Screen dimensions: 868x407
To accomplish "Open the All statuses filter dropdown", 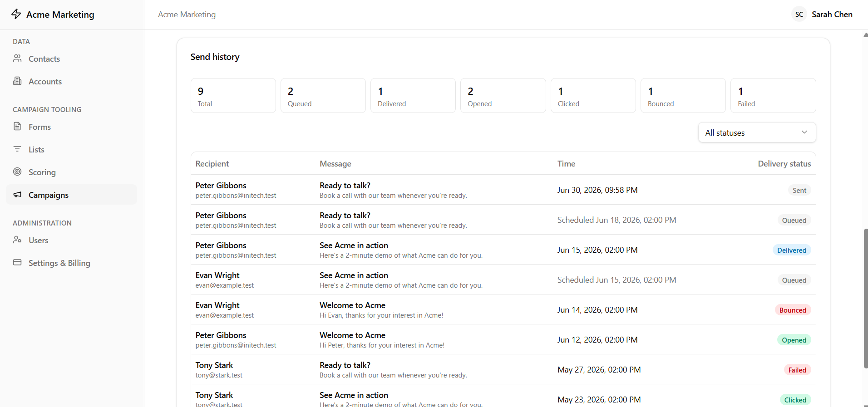I will 757,132.
